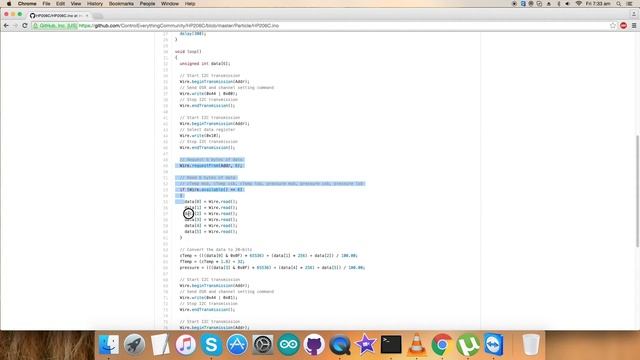Launch QuickTime Player from the dock
The image size is (640, 360).
(x=340, y=345)
